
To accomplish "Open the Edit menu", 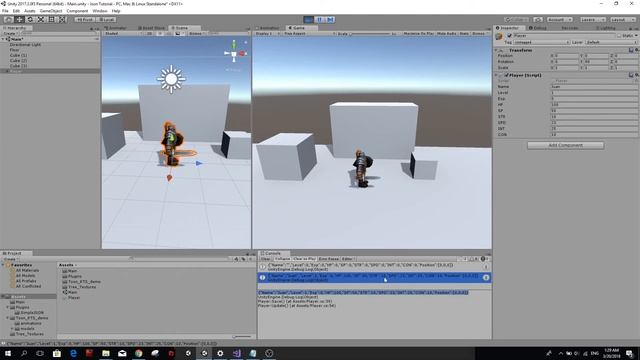I will click(16, 11).
